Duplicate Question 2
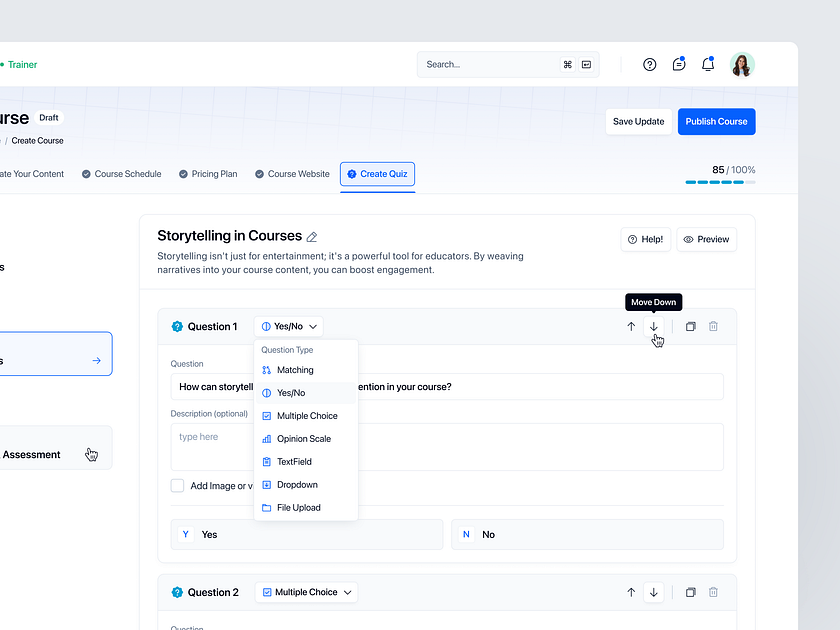840x630 pixels. pos(691,592)
